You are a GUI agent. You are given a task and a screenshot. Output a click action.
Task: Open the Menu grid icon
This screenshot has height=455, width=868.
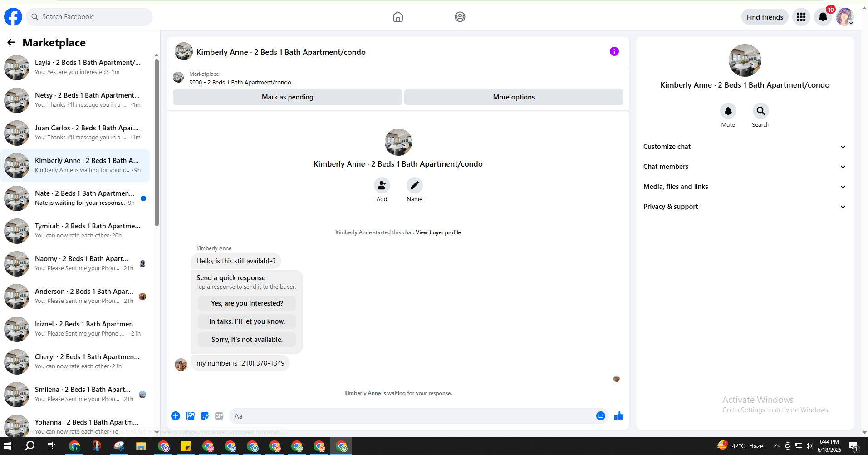click(x=801, y=17)
